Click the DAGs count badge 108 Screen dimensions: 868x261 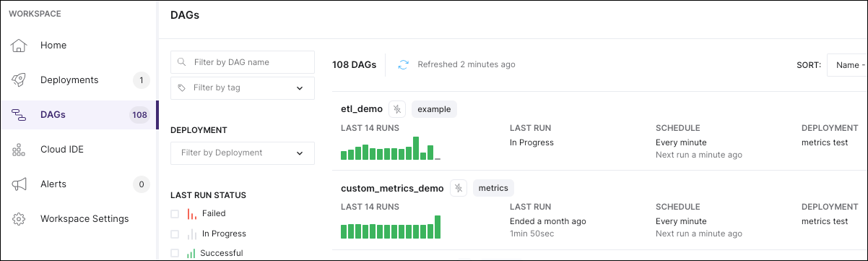139,115
